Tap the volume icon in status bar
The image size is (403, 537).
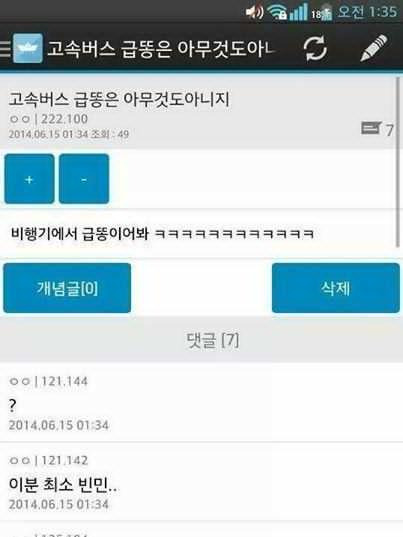254,13
